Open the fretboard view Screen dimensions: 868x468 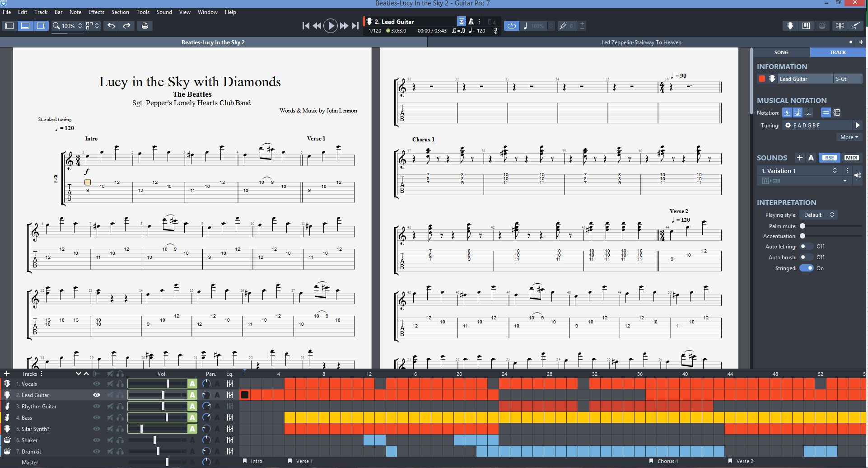[x=790, y=26]
